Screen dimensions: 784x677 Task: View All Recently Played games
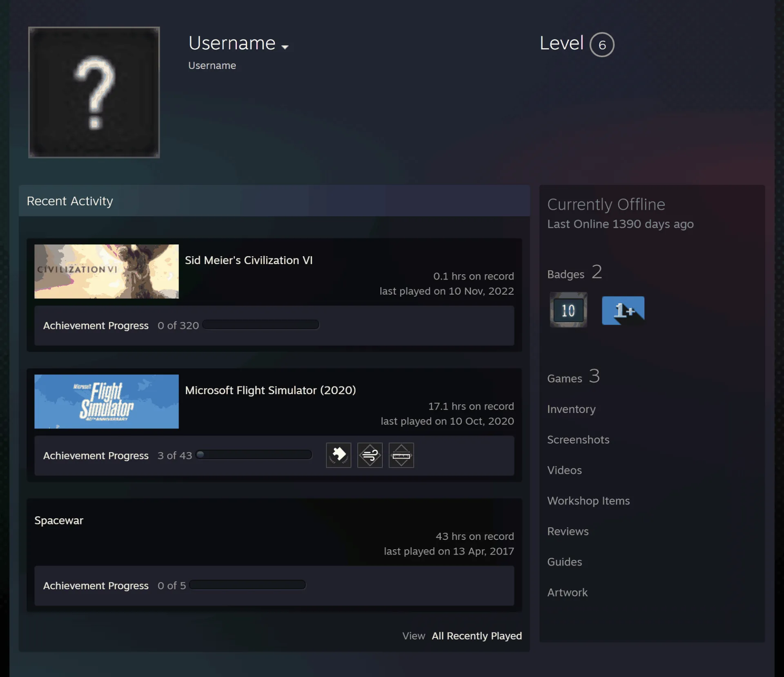tap(477, 636)
